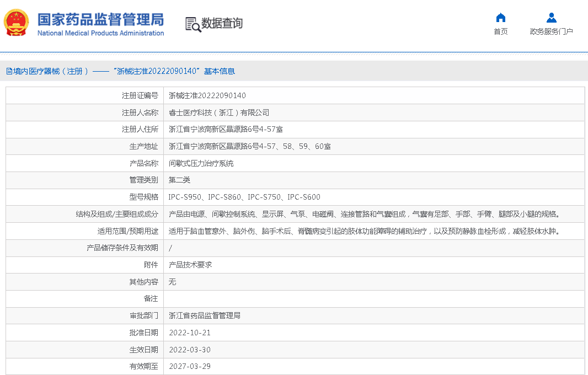The height and width of the screenshot is (375, 588).
Task: Click the 产品技术要求 attachment entry
Action: (190, 265)
